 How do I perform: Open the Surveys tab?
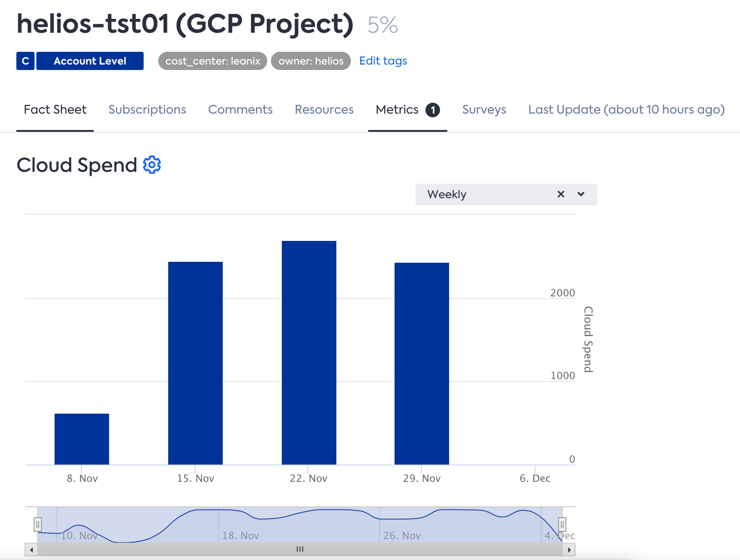484,110
